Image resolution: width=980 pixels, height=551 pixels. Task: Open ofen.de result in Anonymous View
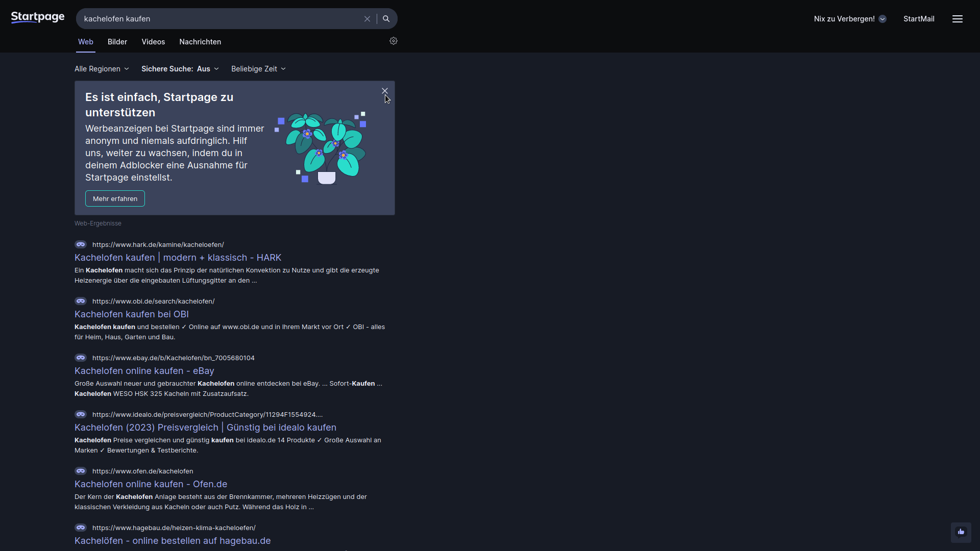(x=81, y=471)
